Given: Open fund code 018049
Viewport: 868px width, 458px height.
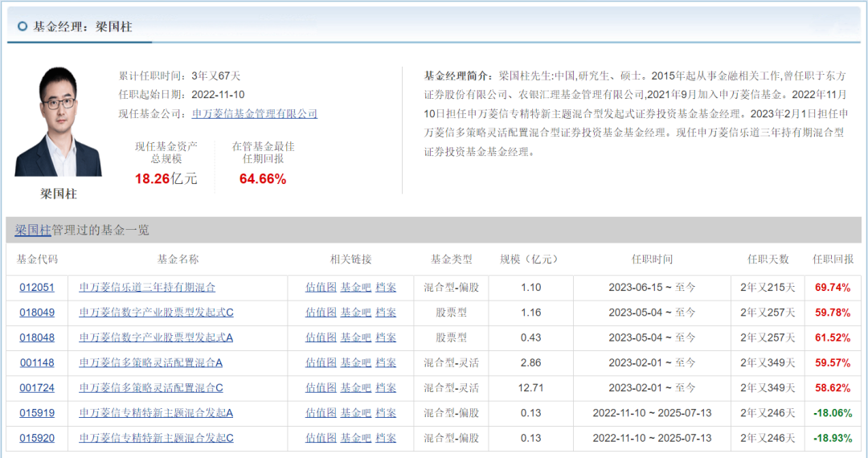Looking at the screenshot, I should [37, 312].
